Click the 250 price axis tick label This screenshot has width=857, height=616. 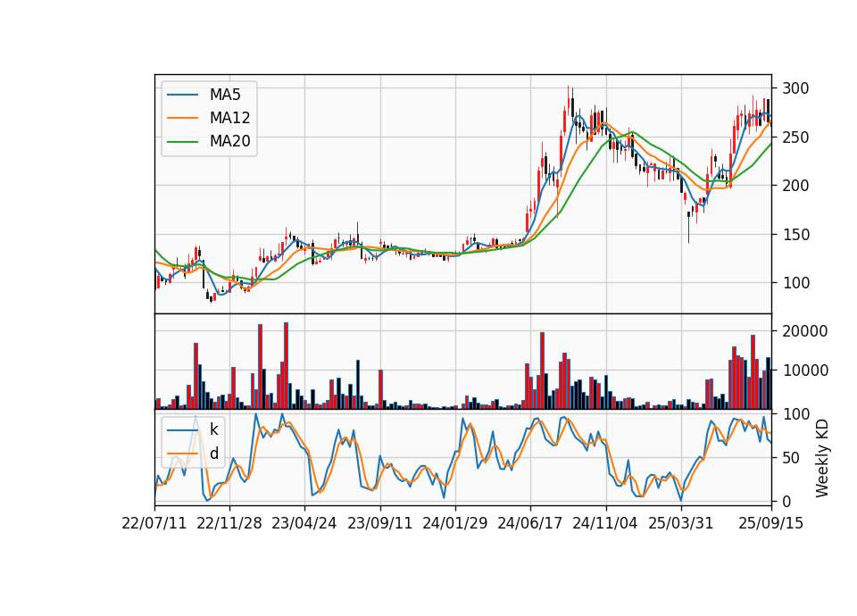tap(795, 137)
